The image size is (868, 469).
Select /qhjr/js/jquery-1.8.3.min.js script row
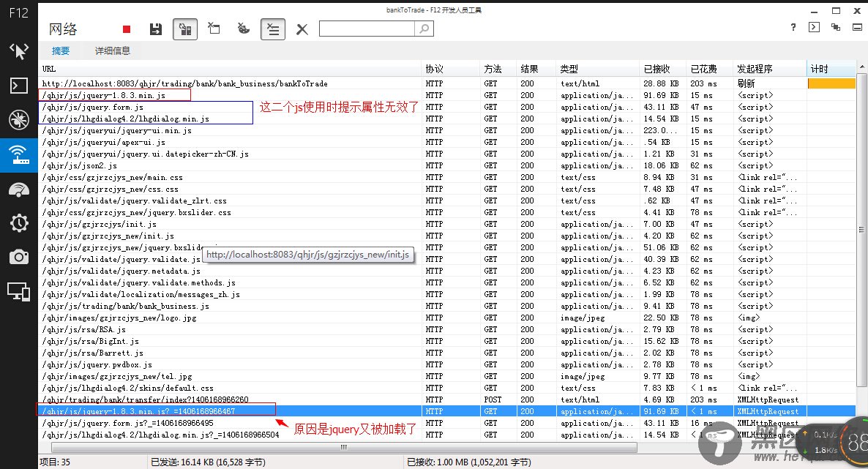click(446, 95)
